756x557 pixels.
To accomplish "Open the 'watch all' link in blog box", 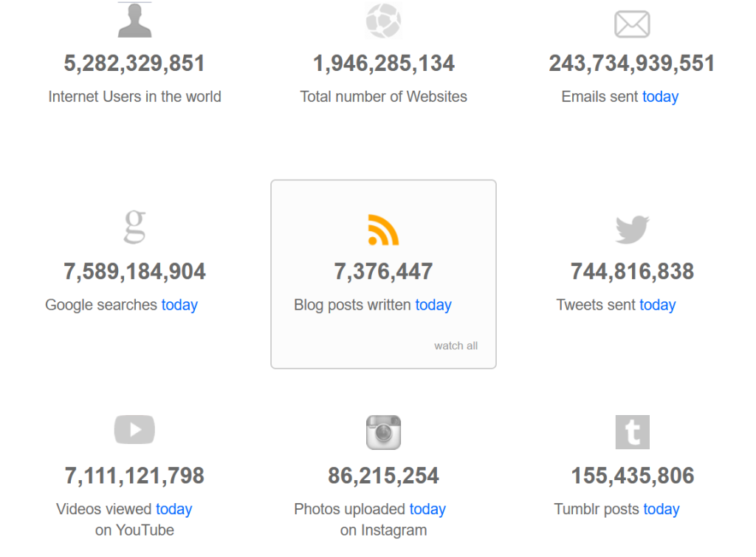I will pyautogui.click(x=456, y=346).
